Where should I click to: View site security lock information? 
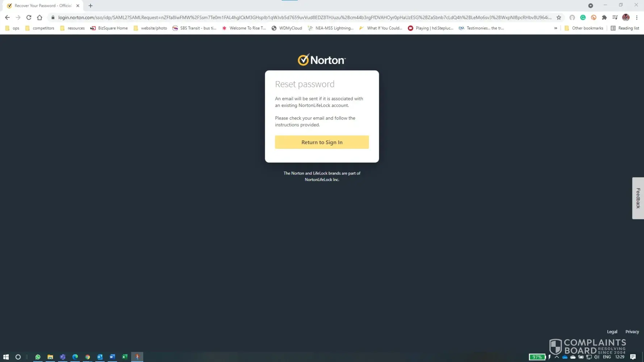[53, 17]
